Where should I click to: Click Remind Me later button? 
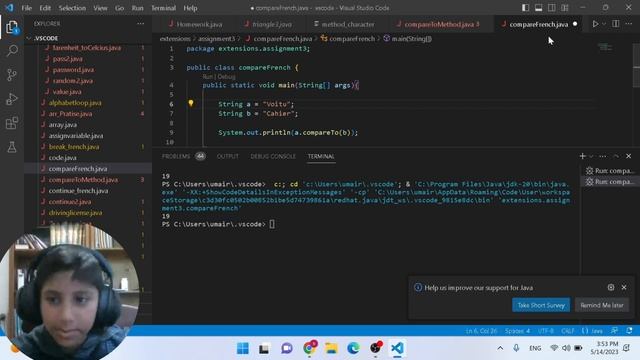(602, 305)
